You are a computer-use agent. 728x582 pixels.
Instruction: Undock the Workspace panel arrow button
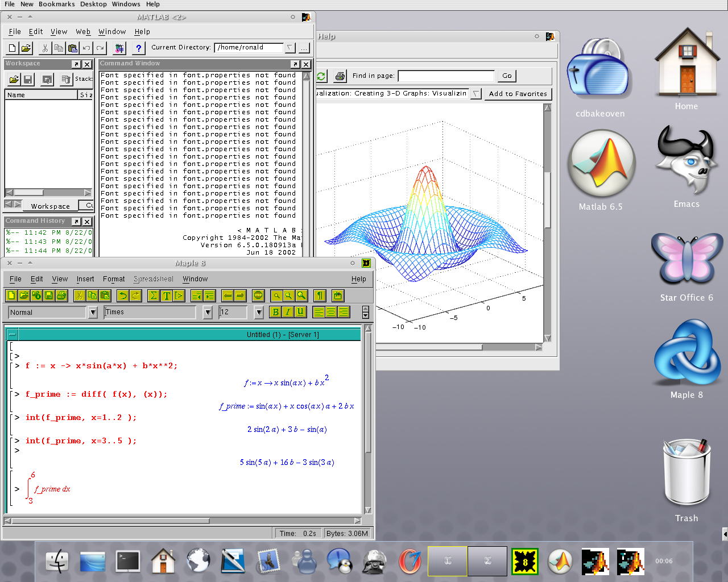point(76,64)
